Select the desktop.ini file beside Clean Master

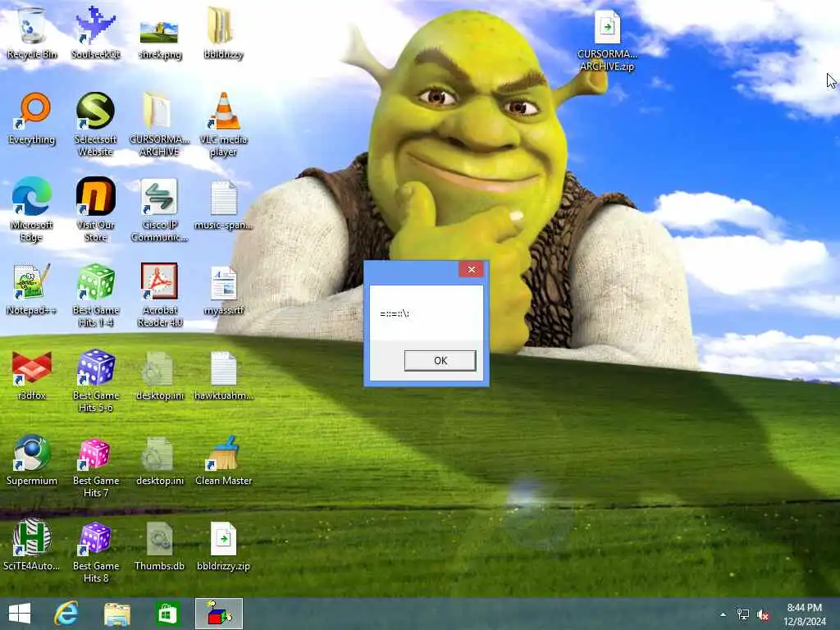(159, 461)
